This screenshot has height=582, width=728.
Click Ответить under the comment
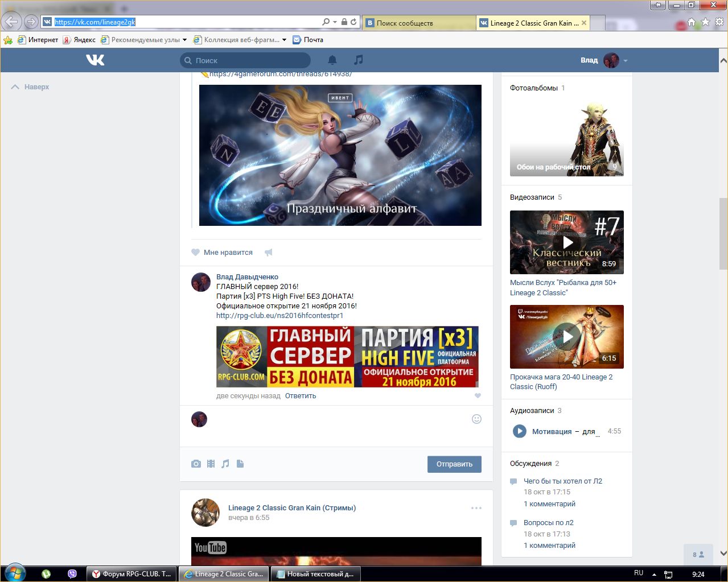(301, 396)
